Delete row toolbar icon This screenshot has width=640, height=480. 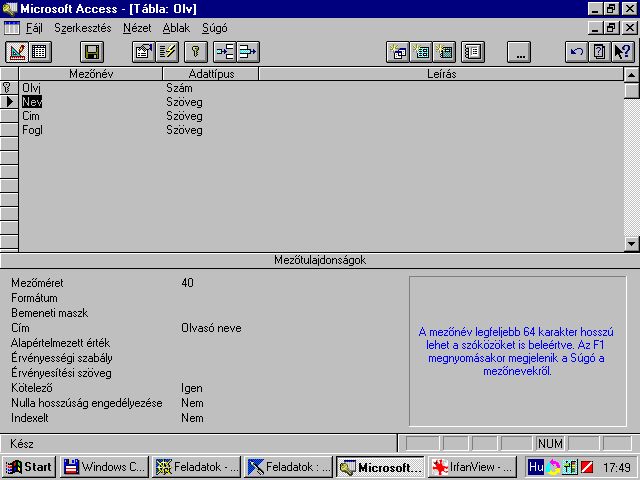(x=248, y=52)
